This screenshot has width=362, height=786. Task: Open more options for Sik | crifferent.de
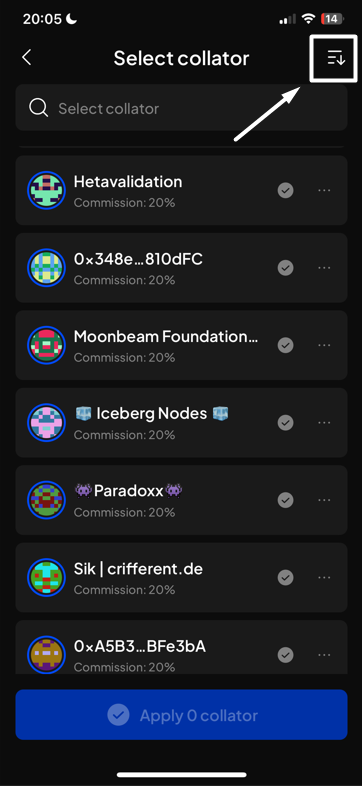(324, 577)
